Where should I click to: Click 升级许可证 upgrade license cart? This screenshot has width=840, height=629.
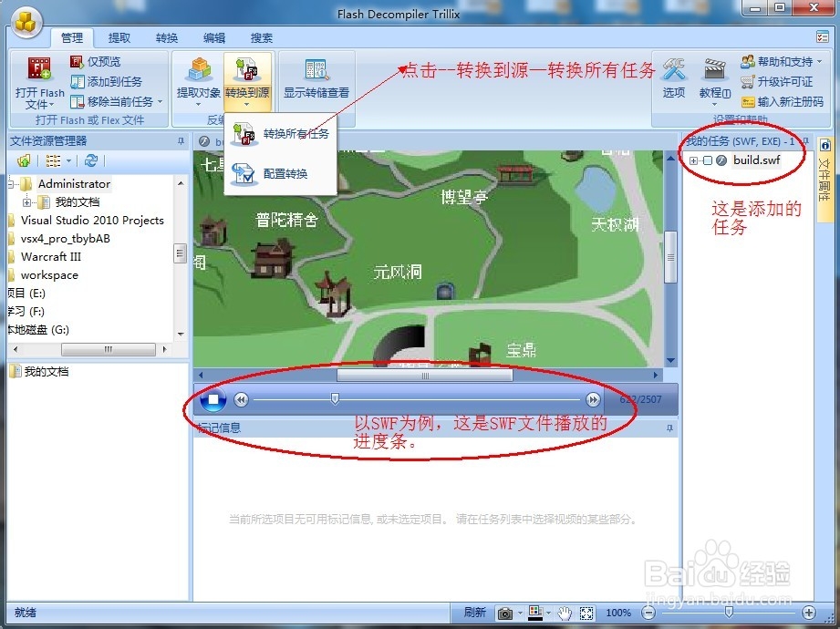[x=776, y=81]
